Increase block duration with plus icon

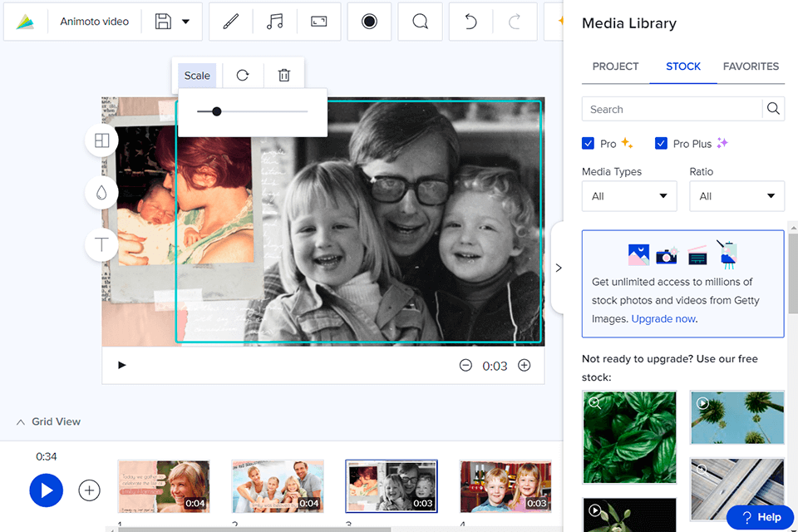pos(525,365)
